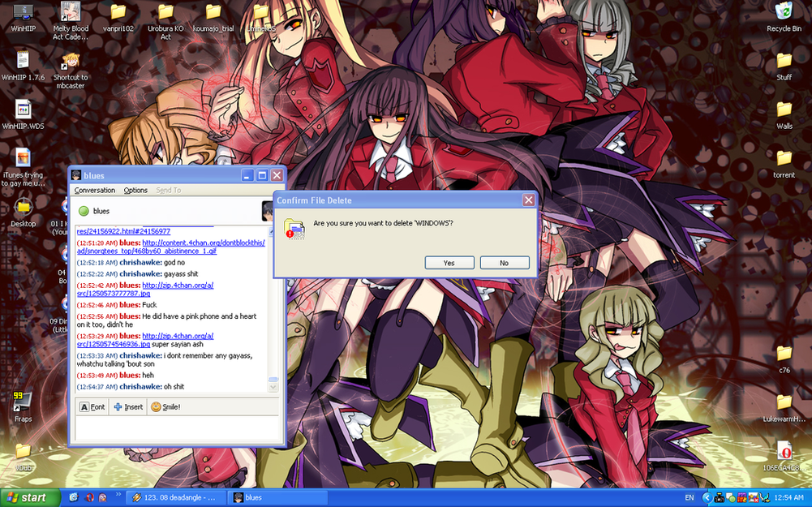Click the 12:54 AM taskbar clock
This screenshot has width=812, height=507.
click(789, 498)
